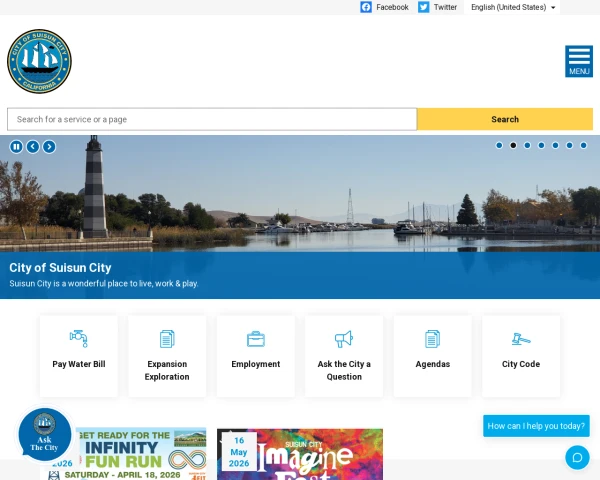The width and height of the screenshot is (600, 480).
Task: Click the yellow Search button
Action: tap(505, 119)
